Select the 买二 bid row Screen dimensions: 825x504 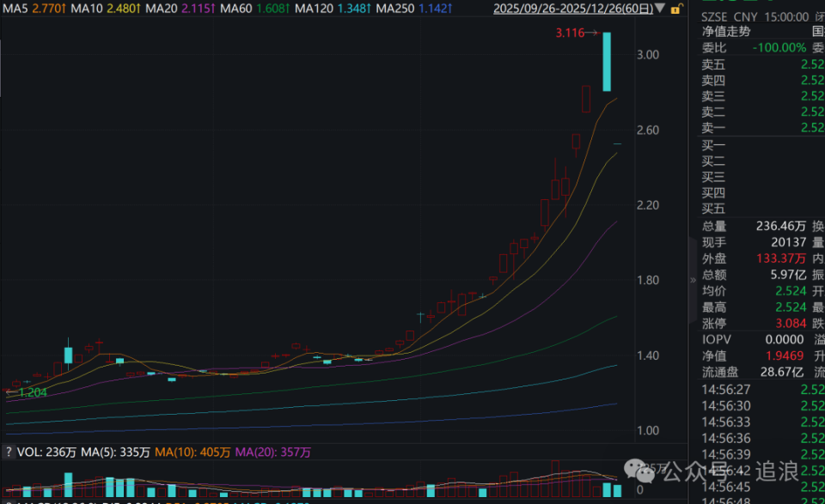pyautogui.click(x=763, y=161)
